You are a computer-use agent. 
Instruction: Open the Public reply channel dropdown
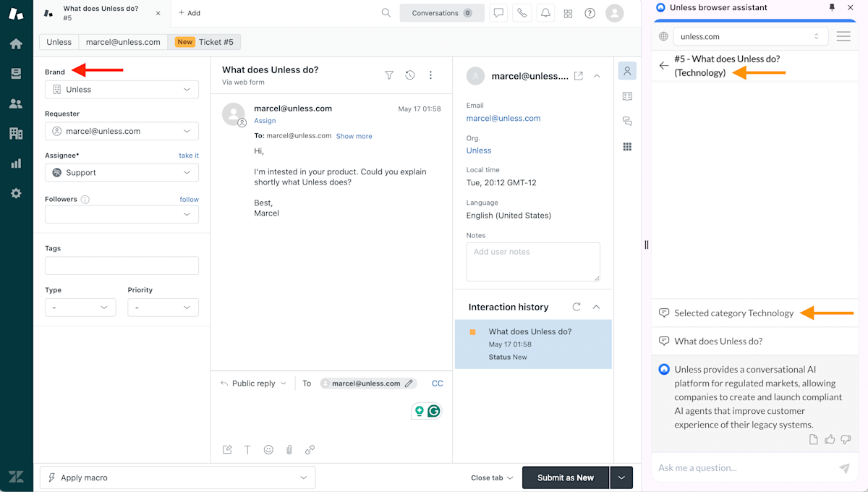point(253,383)
